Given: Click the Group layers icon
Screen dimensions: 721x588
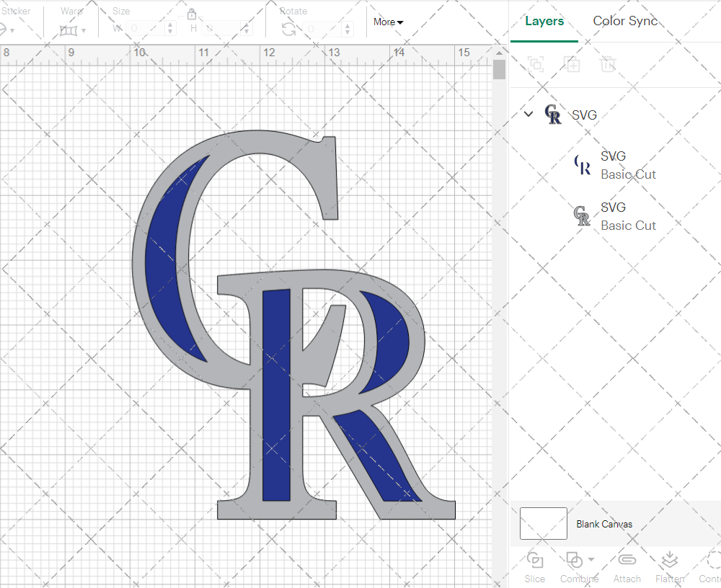Looking at the screenshot, I should click(x=535, y=64).
